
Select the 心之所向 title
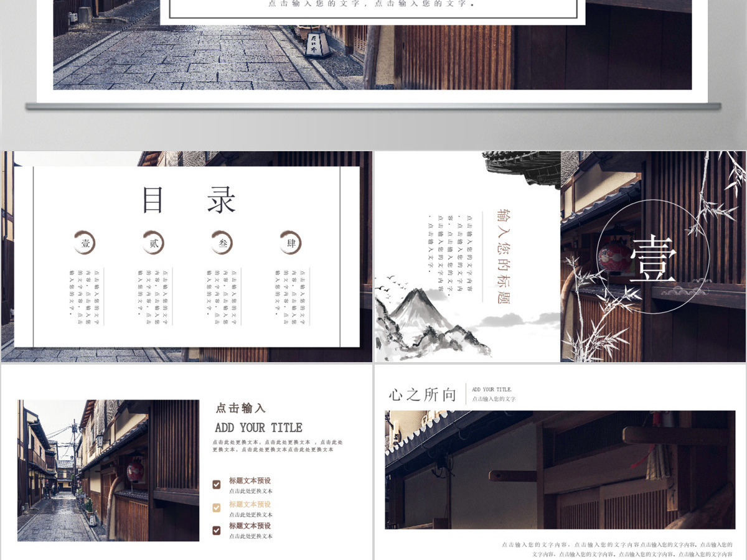pos(423,394)
